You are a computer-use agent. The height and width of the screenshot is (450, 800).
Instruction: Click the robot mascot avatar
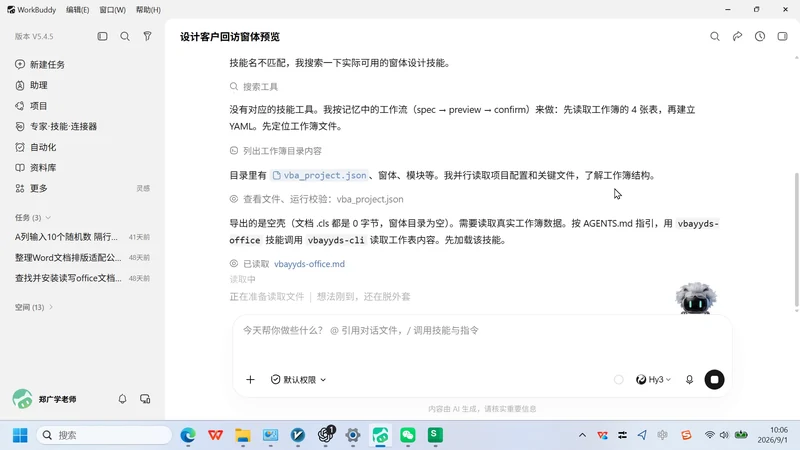[x=696, y=298]
